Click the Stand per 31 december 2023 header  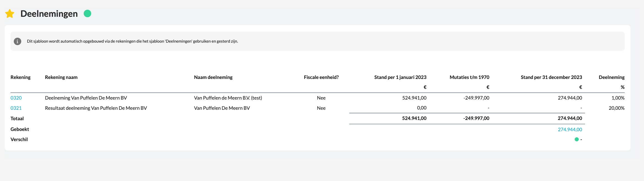point(551,77)
